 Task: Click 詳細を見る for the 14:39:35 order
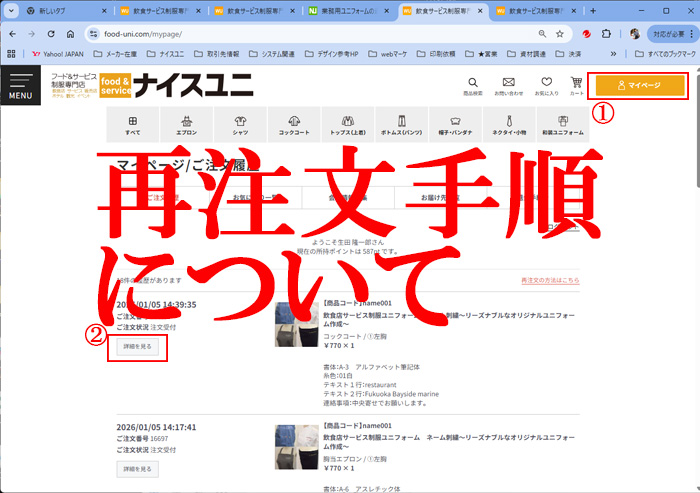(x=138, y=347)
